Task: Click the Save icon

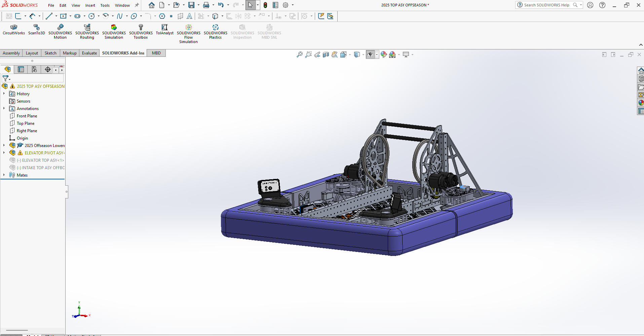Action: coord(191,5)
